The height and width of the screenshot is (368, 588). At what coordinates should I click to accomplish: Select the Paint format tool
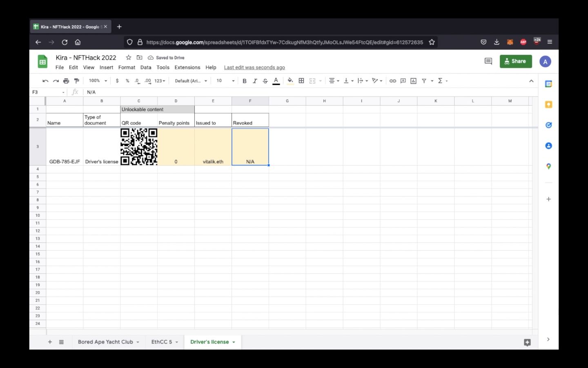(x=76, y=81)
